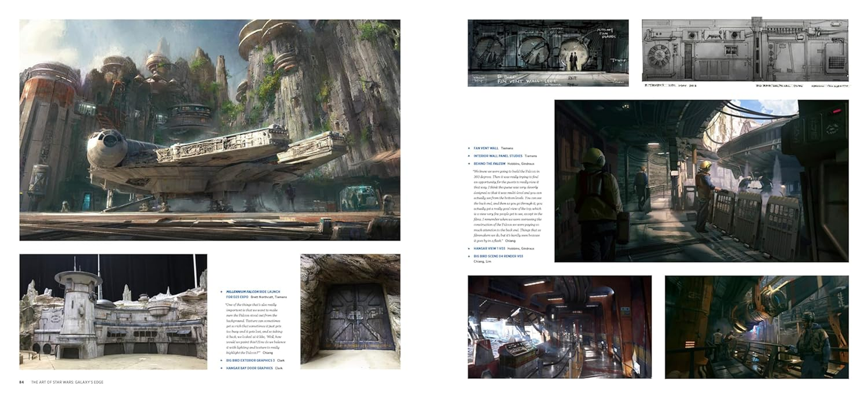The height and width of the screenshot is (398, 868).
Task: Click the 'Big Bird Scene 04 Render V03' caption
Action: (498, 256)
